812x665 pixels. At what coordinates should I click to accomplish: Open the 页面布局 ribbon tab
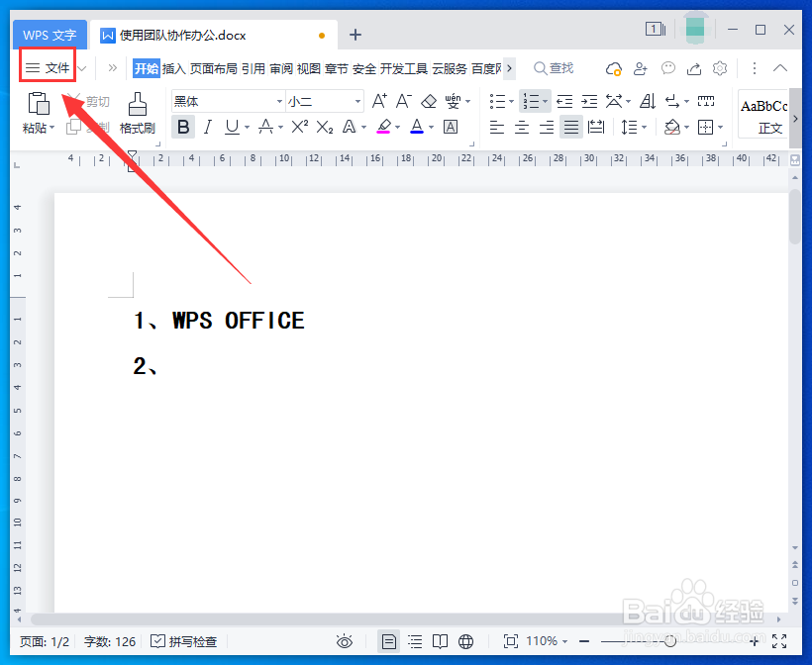pos(213,68)
